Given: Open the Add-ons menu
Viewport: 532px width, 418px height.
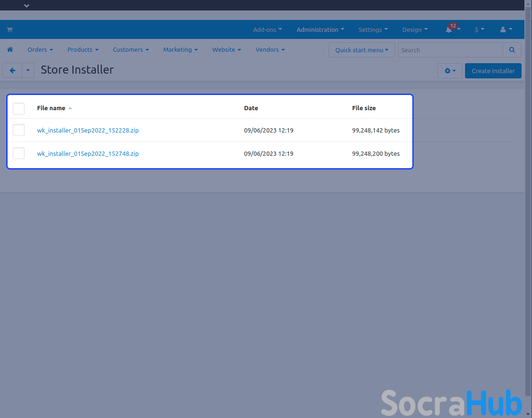Looking at the screenshot, I should [267, 29].
